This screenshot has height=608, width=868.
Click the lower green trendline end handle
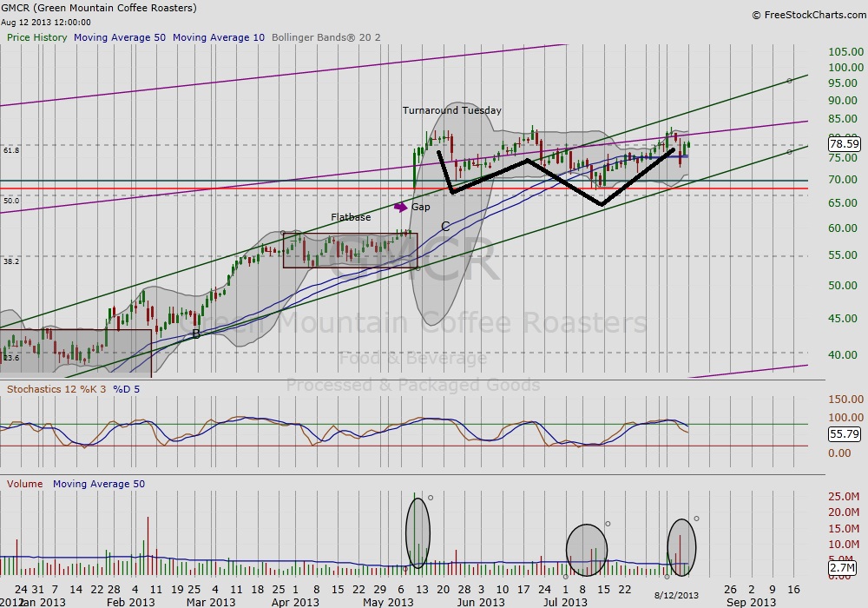tap(789, 152)
